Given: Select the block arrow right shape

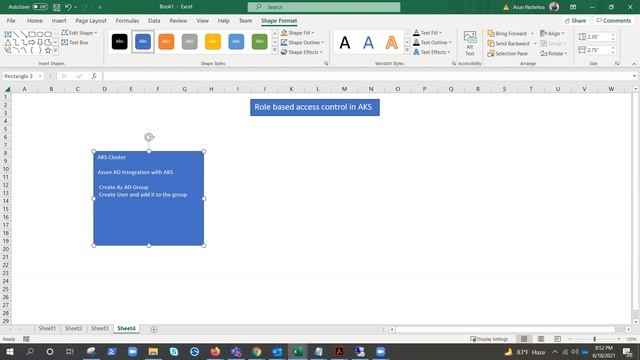Looking at the screenshot, I should [x=32, y=42].
